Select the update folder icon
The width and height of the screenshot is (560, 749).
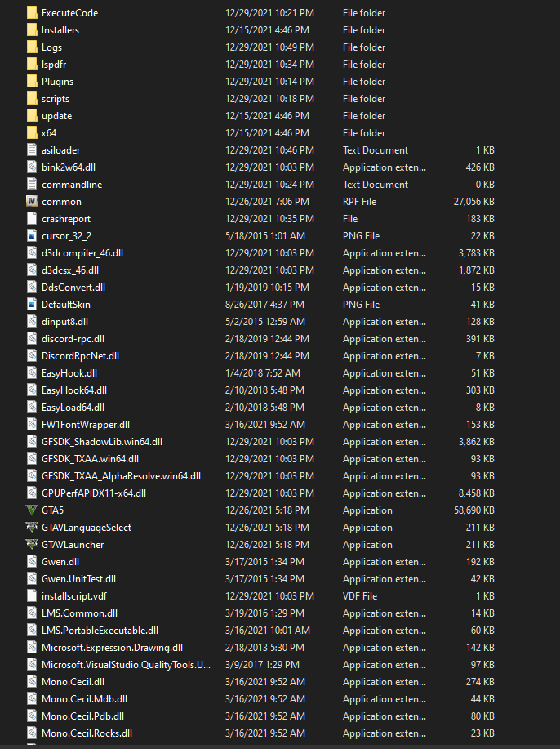[x=32, y=116]
